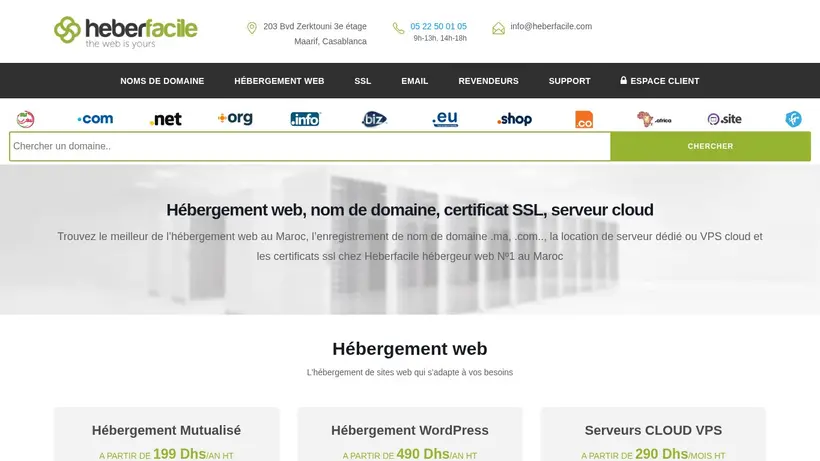Select the .net domain logo
Image resolution: width=820 pixels, height=461 pixels.
165,120
